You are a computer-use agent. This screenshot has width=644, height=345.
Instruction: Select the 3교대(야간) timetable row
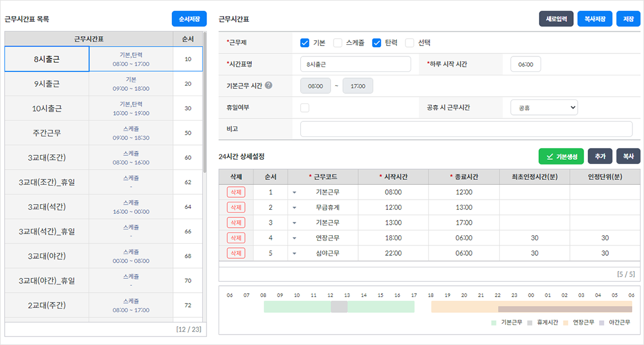[104, 256]
